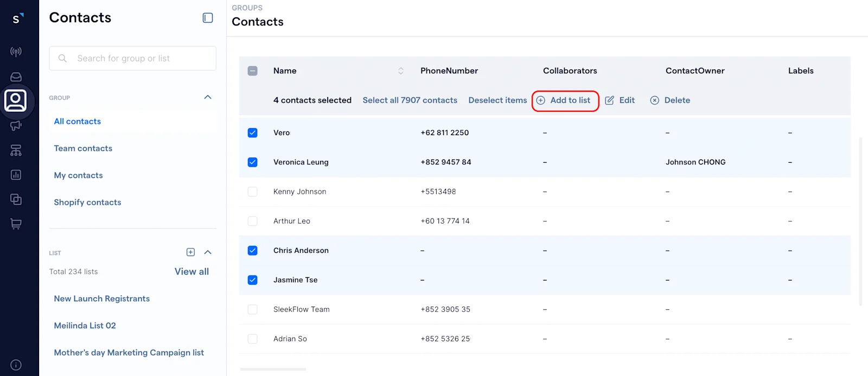Screen dimensions: 868x376
Task: Select the Kenny Johnson row checkbox
Action: point(253,192)
